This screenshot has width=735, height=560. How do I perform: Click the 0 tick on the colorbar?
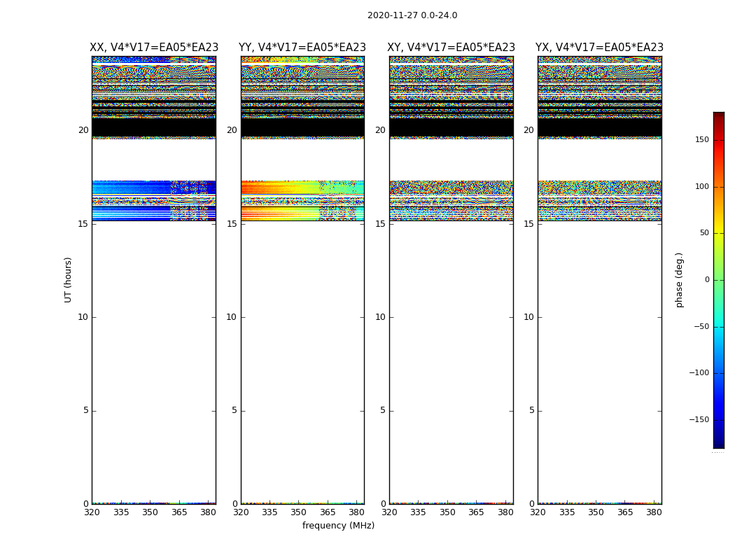pos(707,280)
